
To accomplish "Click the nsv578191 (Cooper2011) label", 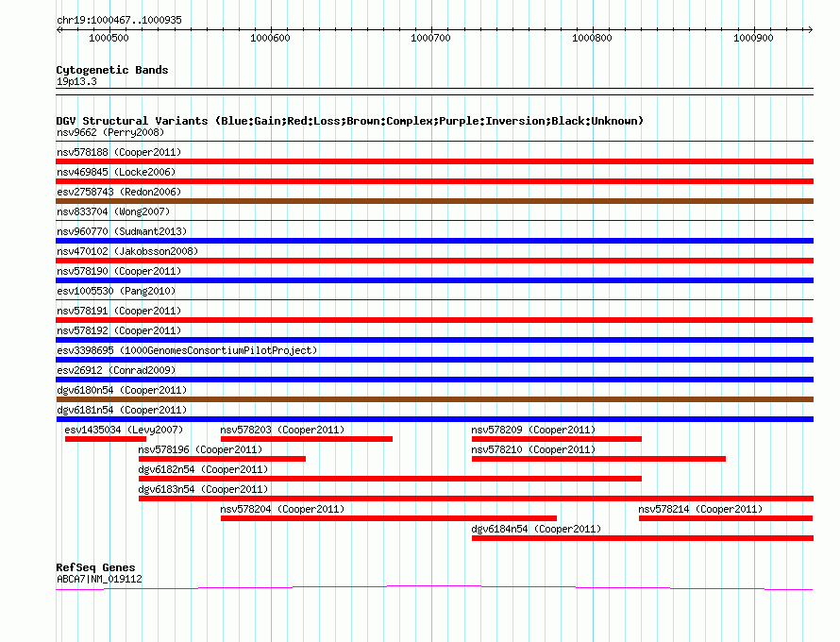I will tap(119, 311).
